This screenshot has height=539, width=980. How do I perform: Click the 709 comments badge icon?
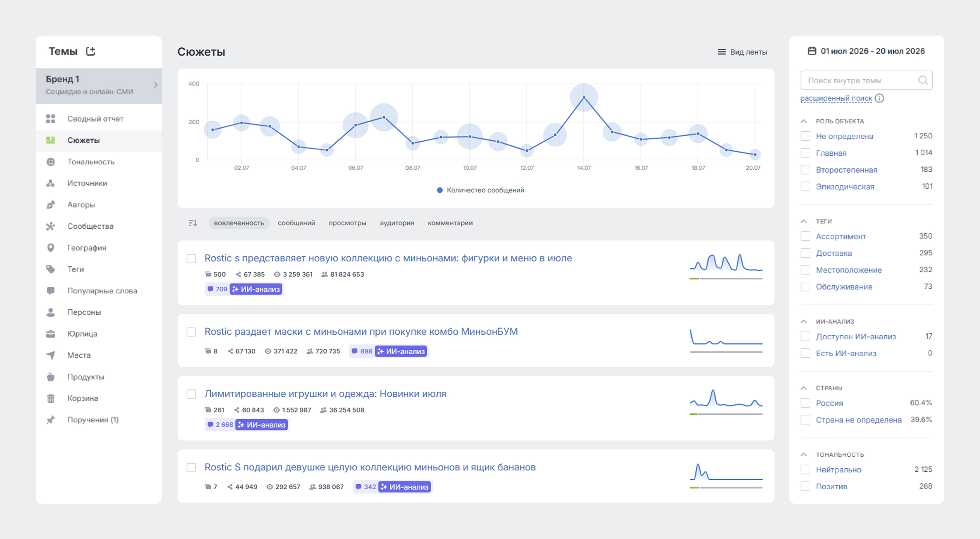[210, 289]
